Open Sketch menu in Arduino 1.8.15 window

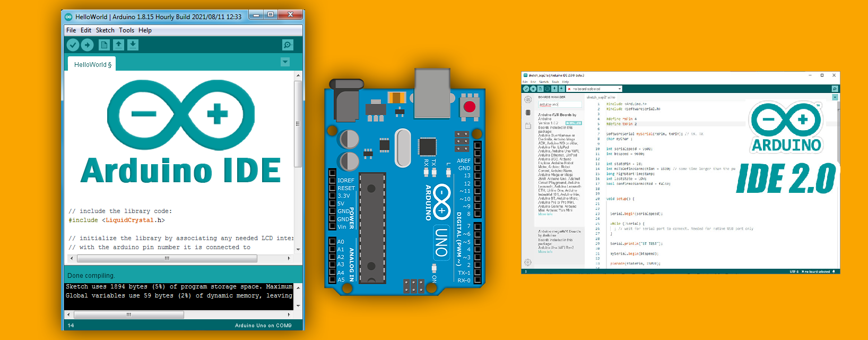coord(105,30)
